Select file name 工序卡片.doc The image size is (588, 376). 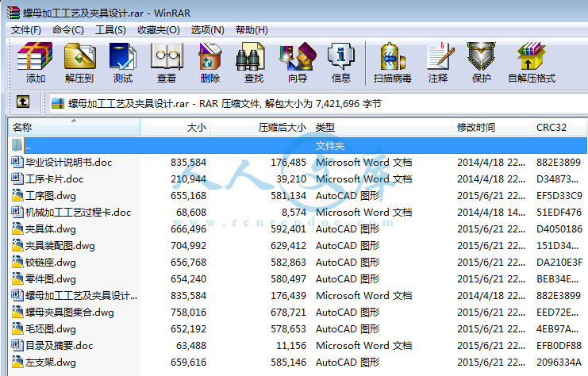[55, 178]
